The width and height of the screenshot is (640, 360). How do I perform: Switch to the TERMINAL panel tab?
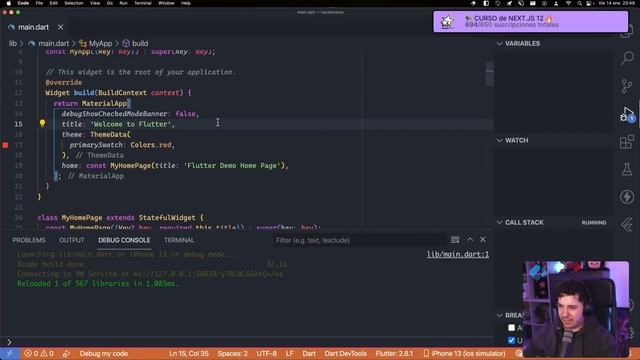(179, 240)
